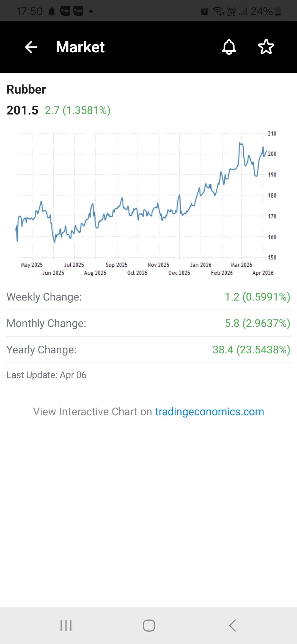This screenshot has width=297, height=644.
Task: Toggle the favorite star icon
Action: point(266,47)
